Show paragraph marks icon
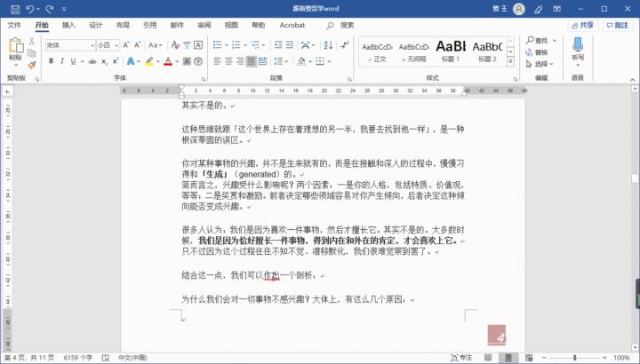 point(345,45)
